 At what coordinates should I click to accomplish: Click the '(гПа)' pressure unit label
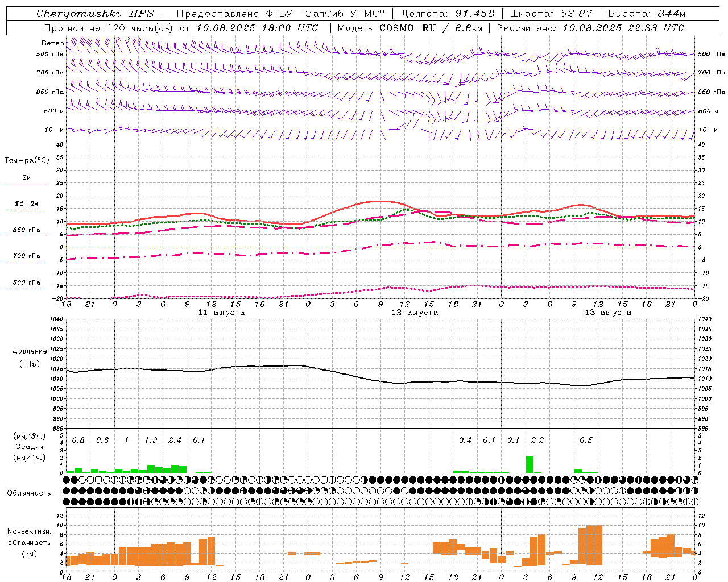(x=30, y=364)
